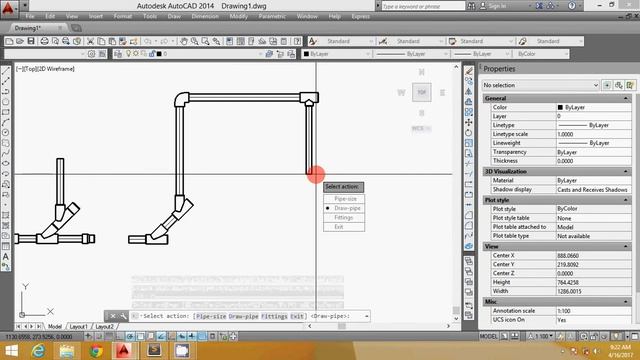The image size is (640, 360).
Task: Collapse the 3D Visualization section
Action: tap(625, 171)
